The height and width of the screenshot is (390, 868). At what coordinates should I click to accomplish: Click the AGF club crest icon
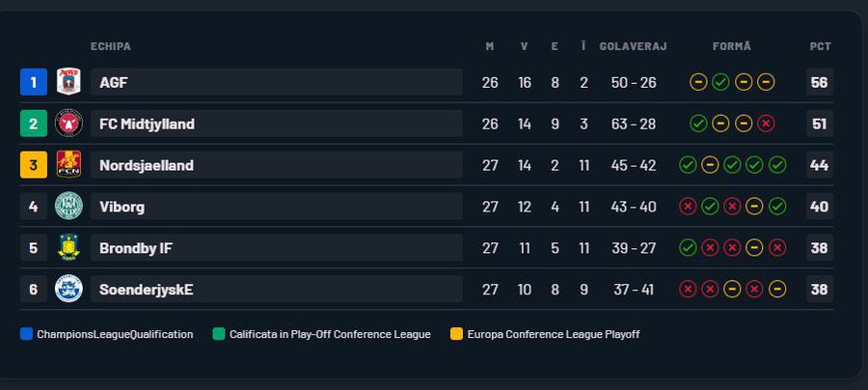click(x=68, y=82)
